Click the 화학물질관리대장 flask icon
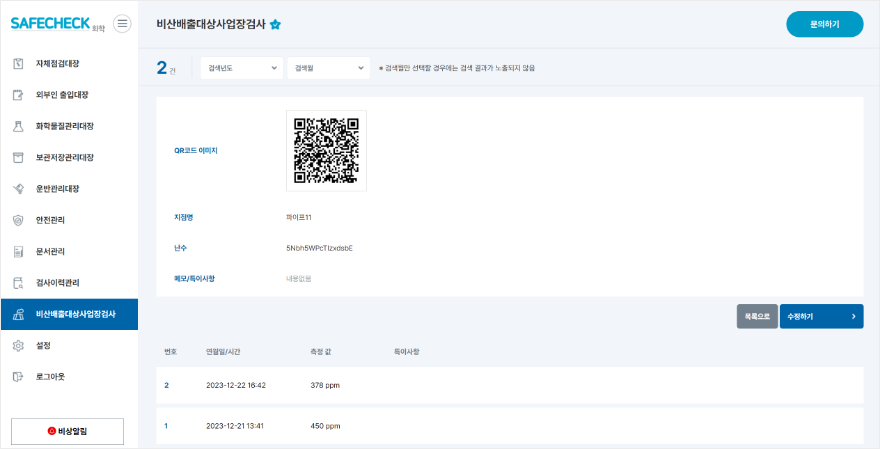This screenshot has height=449, width=880. point(18,126)
